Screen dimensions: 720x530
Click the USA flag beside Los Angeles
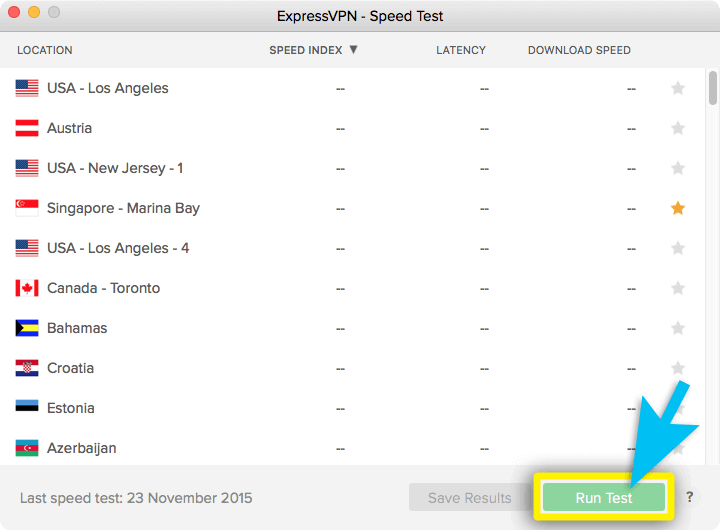(27, 88)
